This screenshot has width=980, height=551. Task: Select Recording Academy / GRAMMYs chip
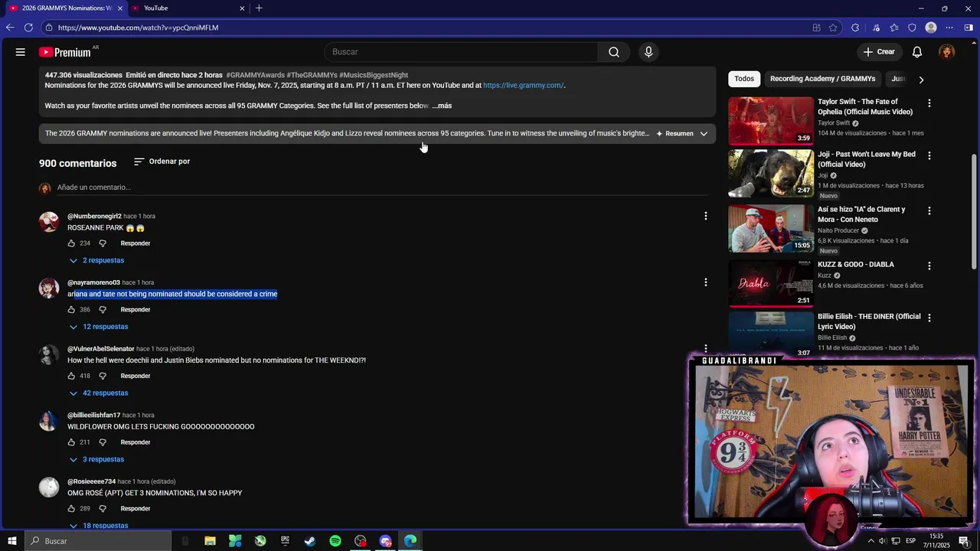coord(822,79)
